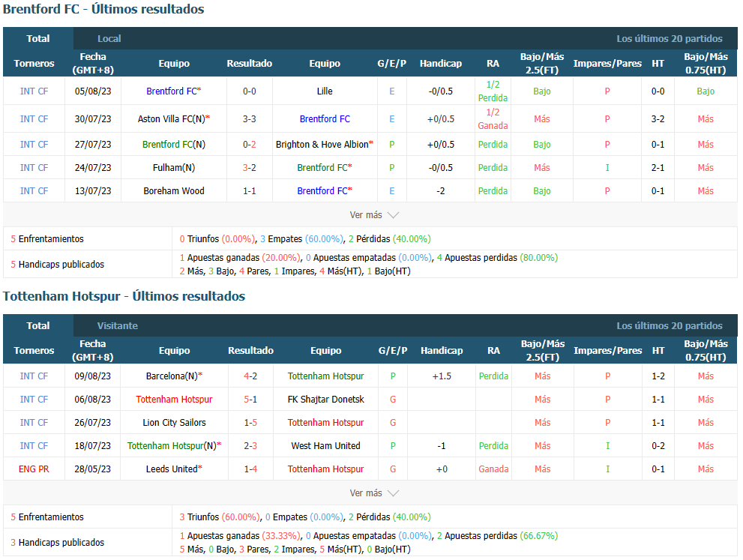Open INT CF tournament link dated 30/07/23
The height and width of the screenshot is (560, 743).
pos(34,119)
